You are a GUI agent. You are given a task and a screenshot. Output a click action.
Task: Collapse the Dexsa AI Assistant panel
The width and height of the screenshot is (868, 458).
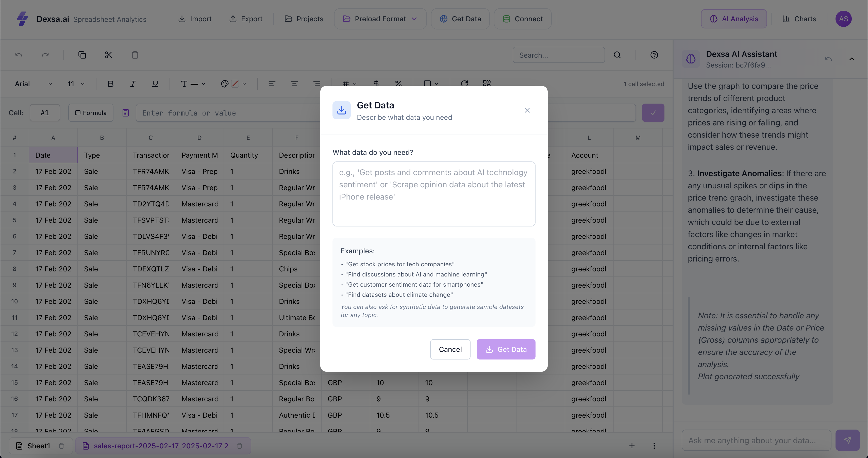pyautogui.click(x=852, y=59)
